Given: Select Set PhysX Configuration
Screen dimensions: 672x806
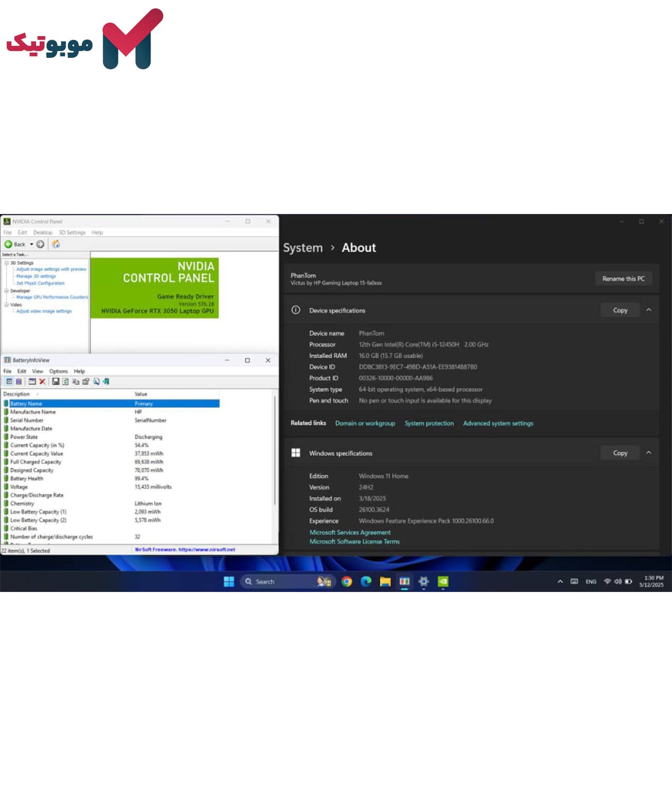Looking at the screenshot, I should point(40,283).
